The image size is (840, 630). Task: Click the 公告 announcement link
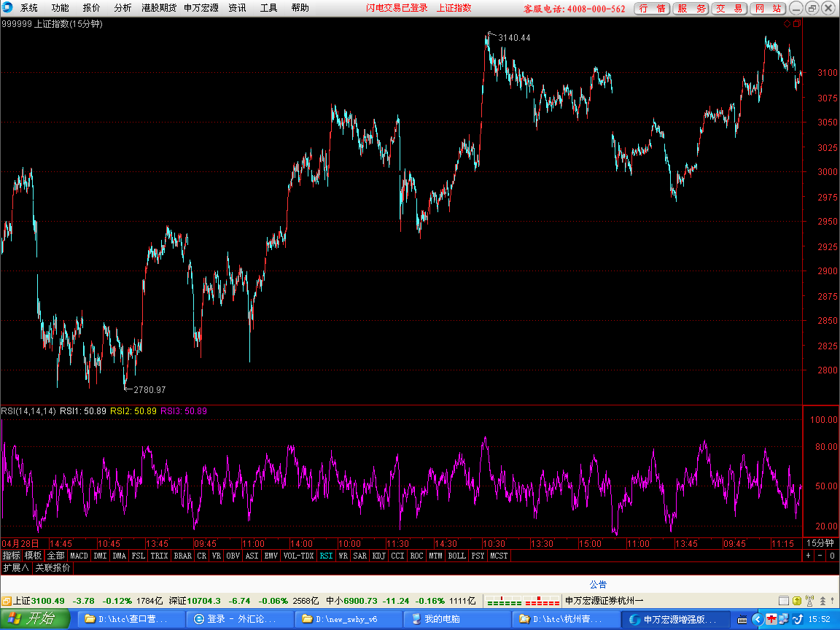[598, 584]
